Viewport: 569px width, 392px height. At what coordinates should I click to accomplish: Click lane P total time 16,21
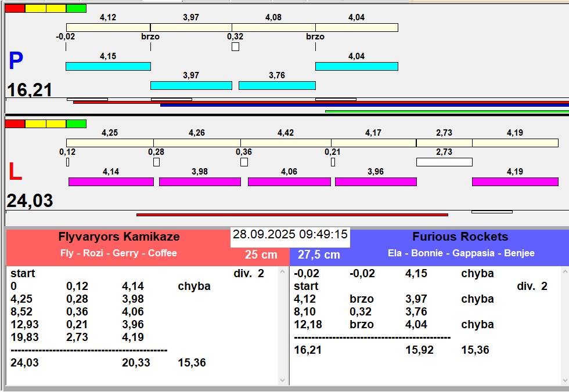click(30, 90)
